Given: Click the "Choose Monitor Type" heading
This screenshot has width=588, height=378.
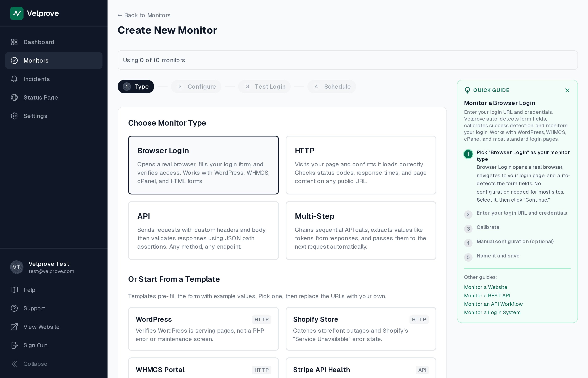Looking at the screenshot, I should coord(167,123).
